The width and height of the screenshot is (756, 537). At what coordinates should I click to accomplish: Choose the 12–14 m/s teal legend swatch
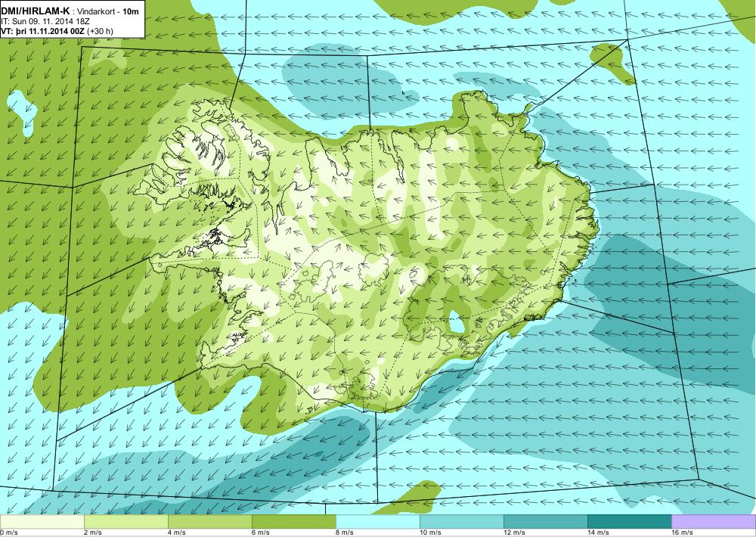tap(545, 522)
